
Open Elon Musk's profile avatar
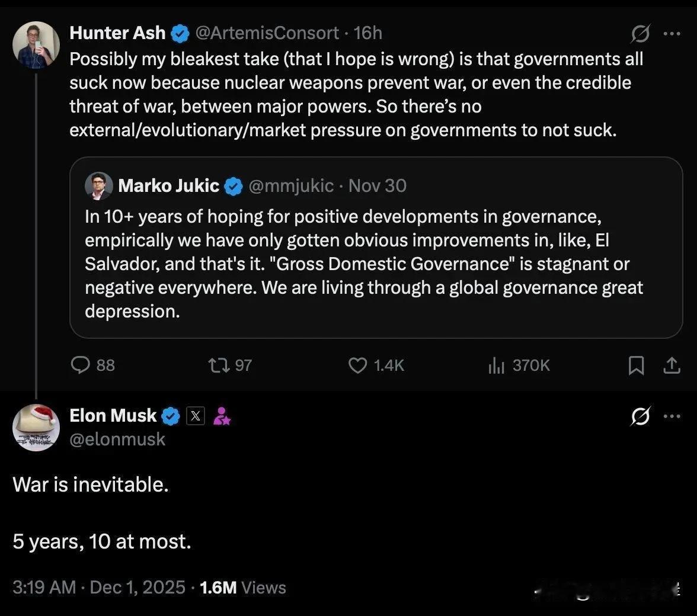[x=36, y=427]
